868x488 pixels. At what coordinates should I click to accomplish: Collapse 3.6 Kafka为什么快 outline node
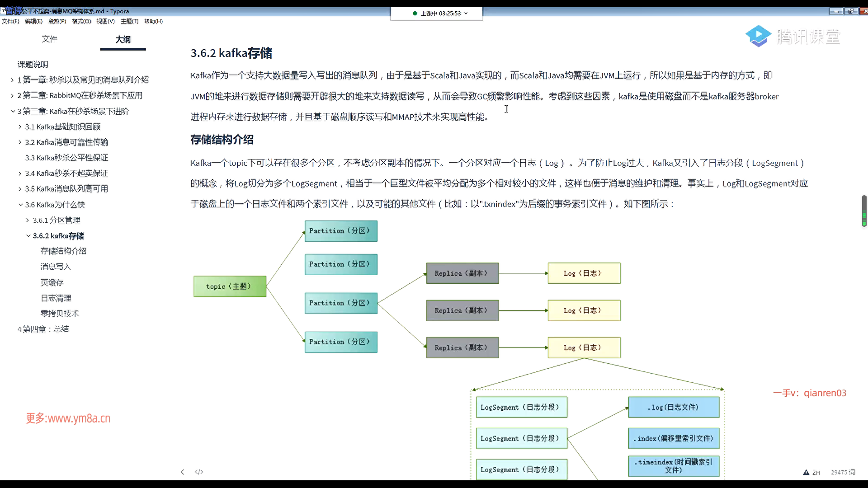coord(20,205)
